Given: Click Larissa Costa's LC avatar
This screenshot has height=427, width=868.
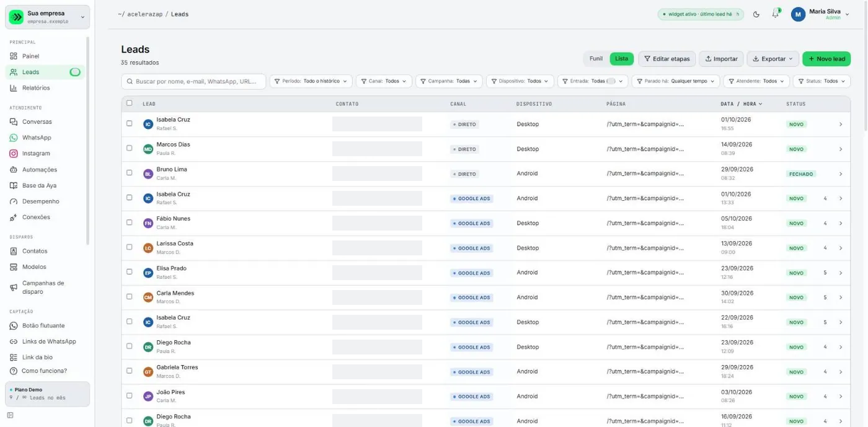Looking at the screenshot, I should [148, 248].
